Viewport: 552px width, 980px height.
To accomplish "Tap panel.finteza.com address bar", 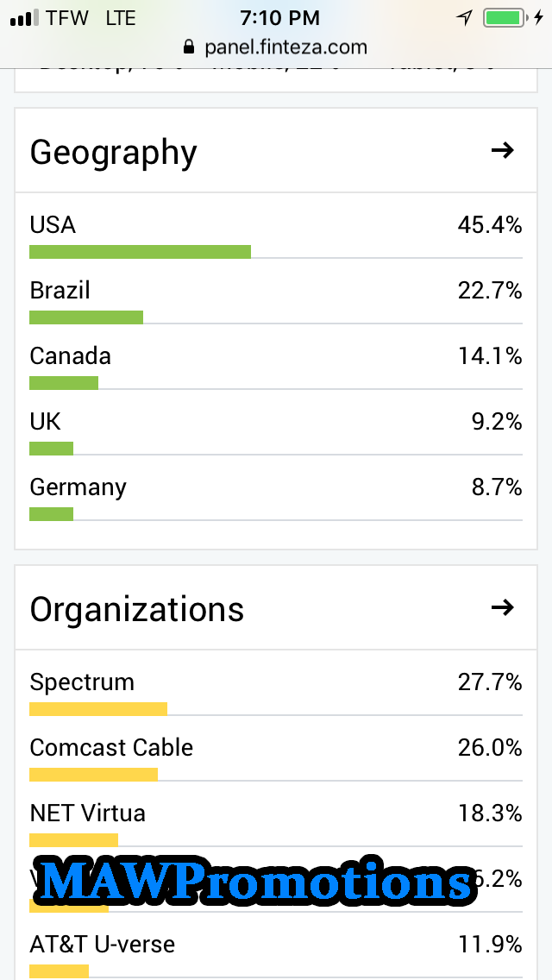I will tap(285, 47).
